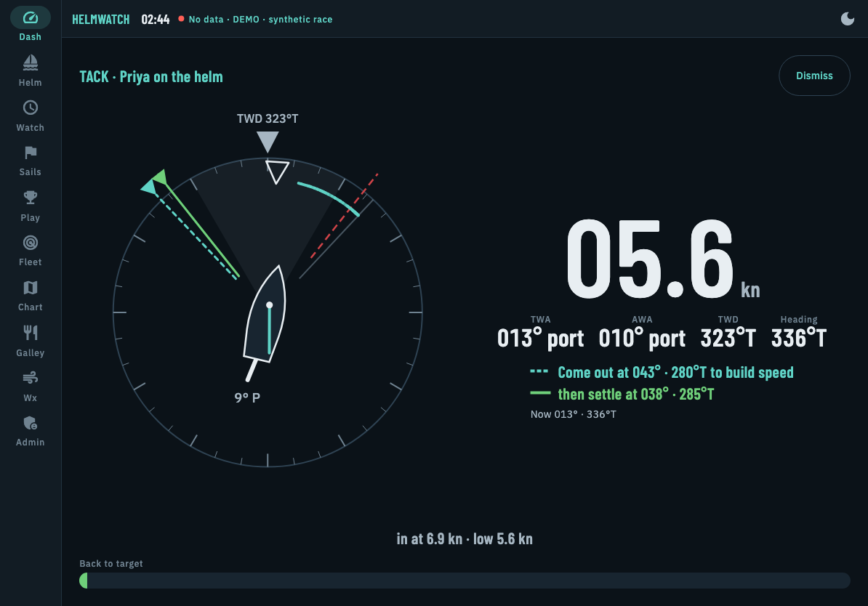Open the Galley fork-and-knife icon

[x=31, y=333]
